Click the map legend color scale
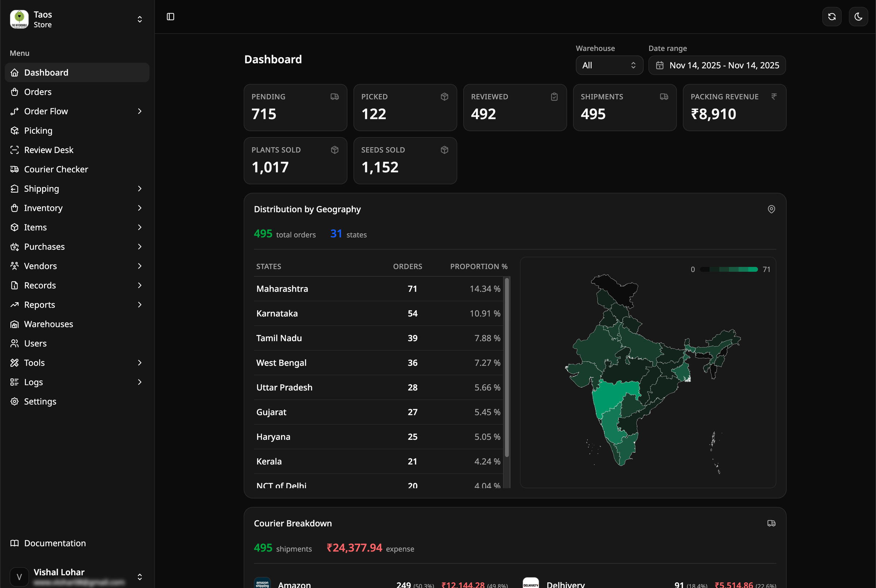The width and height of the screenshot is (876, 588). [x=729, y=269]
